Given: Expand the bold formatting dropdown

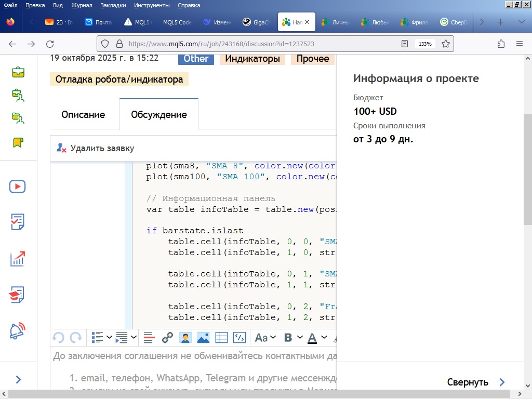Looking at the screenshot, I should click(300, 338).
